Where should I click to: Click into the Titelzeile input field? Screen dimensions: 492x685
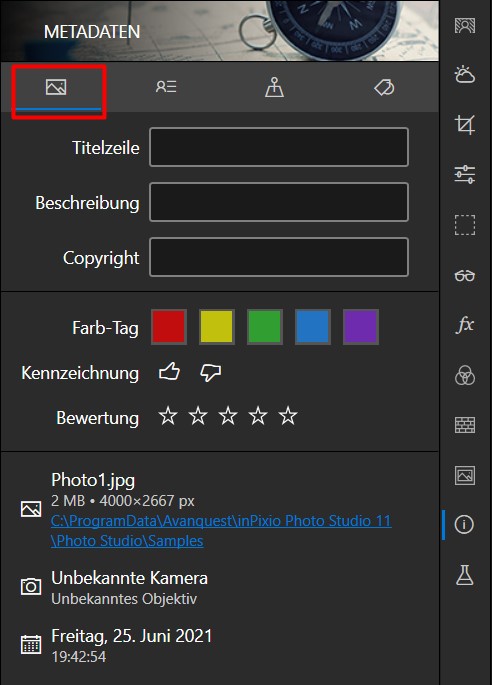(x=279, y=147)
